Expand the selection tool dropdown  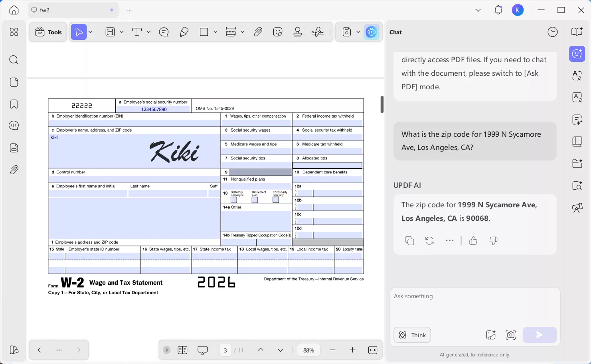[x=90, y=32]
